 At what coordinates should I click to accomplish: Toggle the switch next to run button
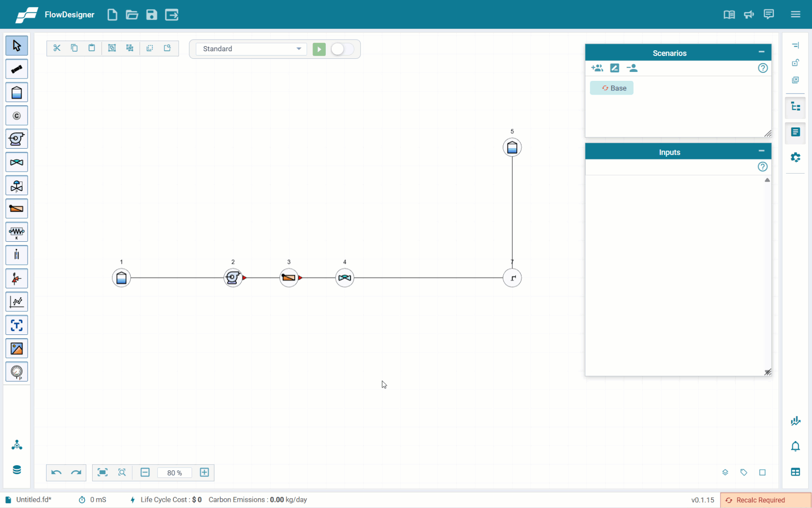(342, 49)
